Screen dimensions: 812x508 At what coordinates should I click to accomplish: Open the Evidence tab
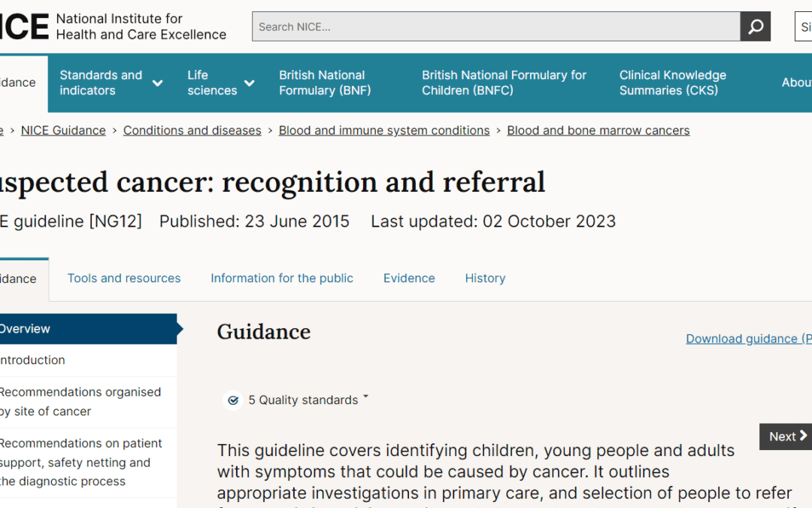[x=409, y=278]
